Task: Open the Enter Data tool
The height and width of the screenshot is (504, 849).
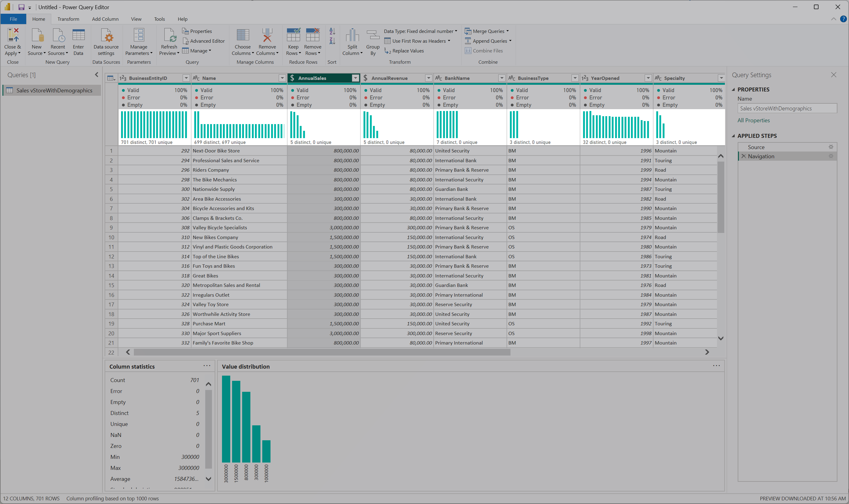Action: tap(78, 36)
